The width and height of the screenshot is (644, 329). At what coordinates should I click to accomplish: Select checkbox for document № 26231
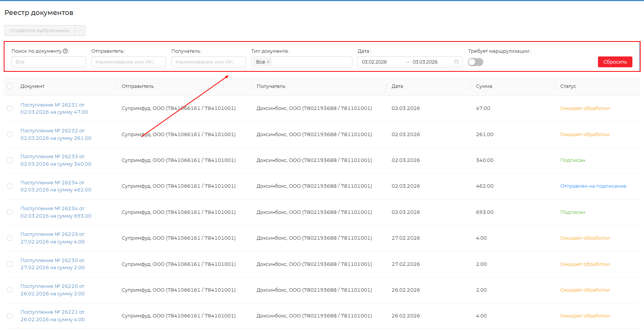click(x=10, y=108)
